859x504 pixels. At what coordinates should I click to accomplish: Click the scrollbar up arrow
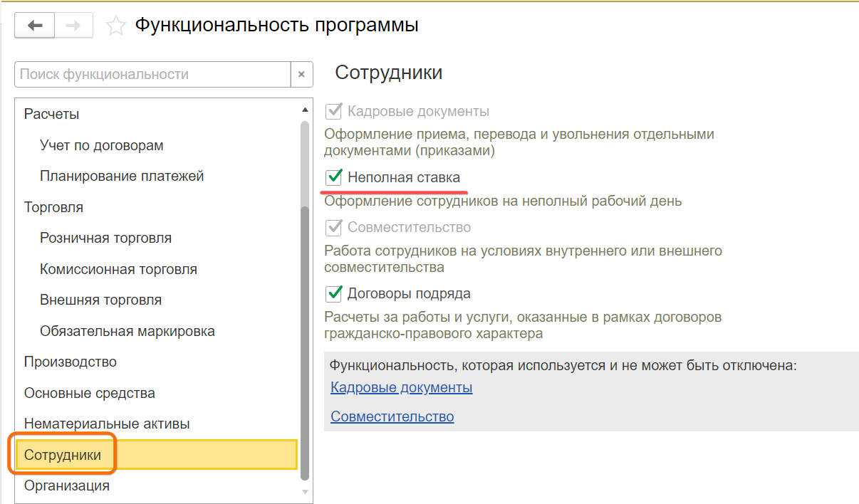[x=306, y=109]
